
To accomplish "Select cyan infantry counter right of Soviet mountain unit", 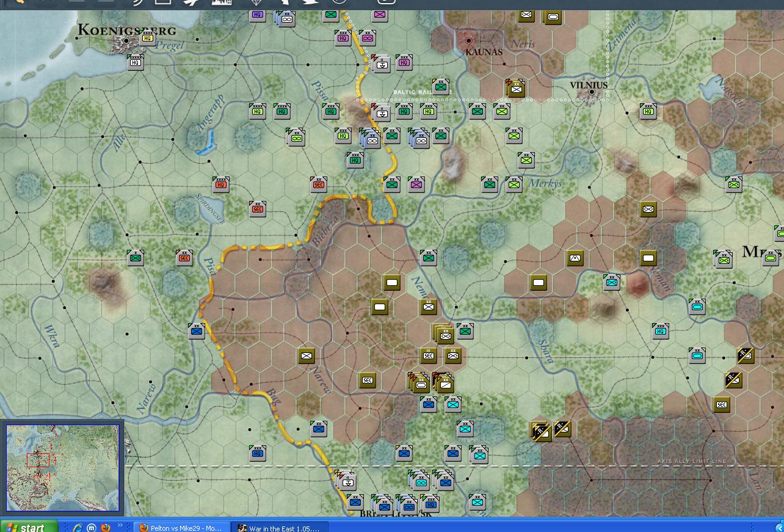I will (612, 282).
